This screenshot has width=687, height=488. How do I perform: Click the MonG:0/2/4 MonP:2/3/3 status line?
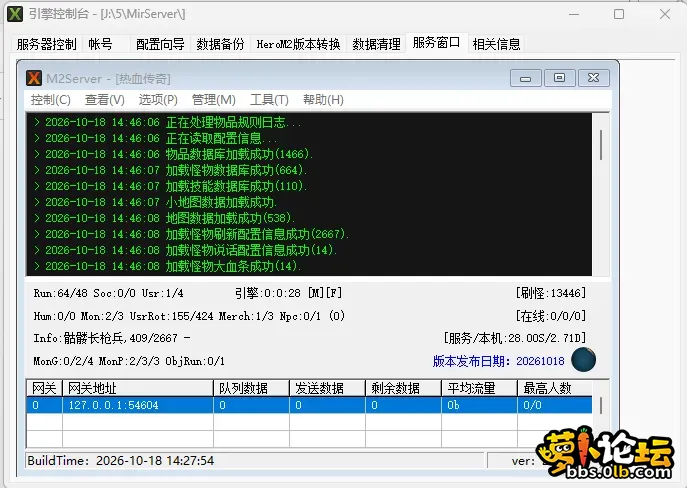tap(129, 361)
